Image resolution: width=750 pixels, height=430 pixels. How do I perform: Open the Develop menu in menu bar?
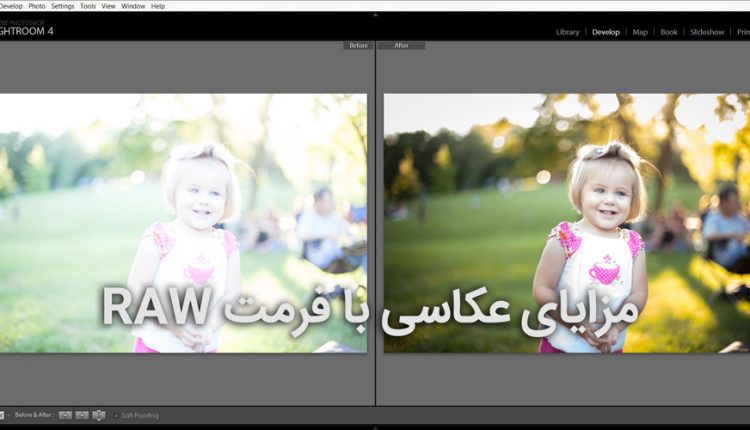click(x=11, y=6)
